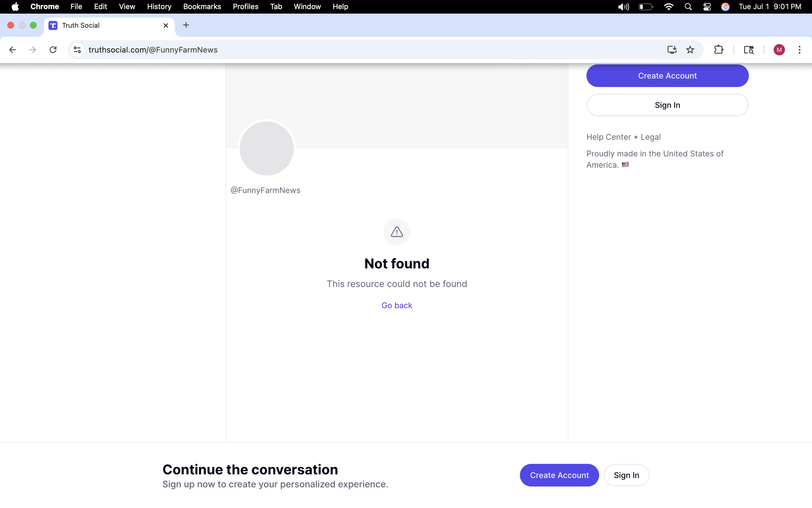Click the reload page icon
Viewport: 812px width, 508px height.
(53, 50)
